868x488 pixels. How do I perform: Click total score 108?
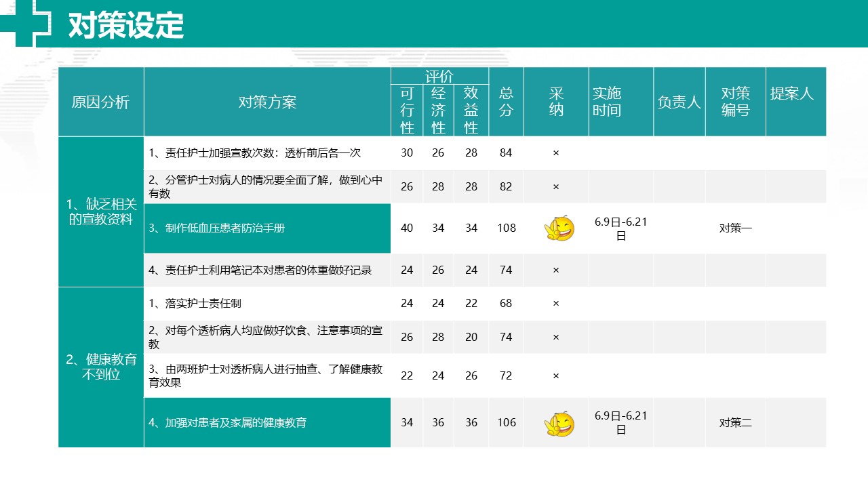[507, 228]
